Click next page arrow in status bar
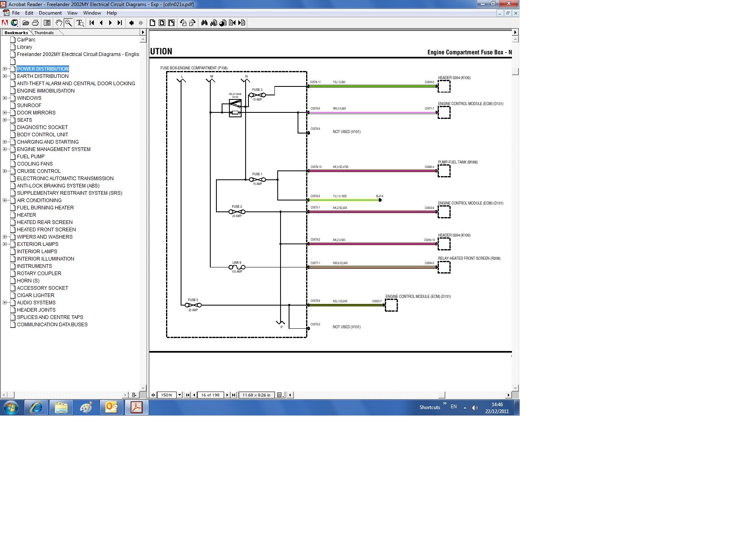The image size is (747, 560). point(227,395)
